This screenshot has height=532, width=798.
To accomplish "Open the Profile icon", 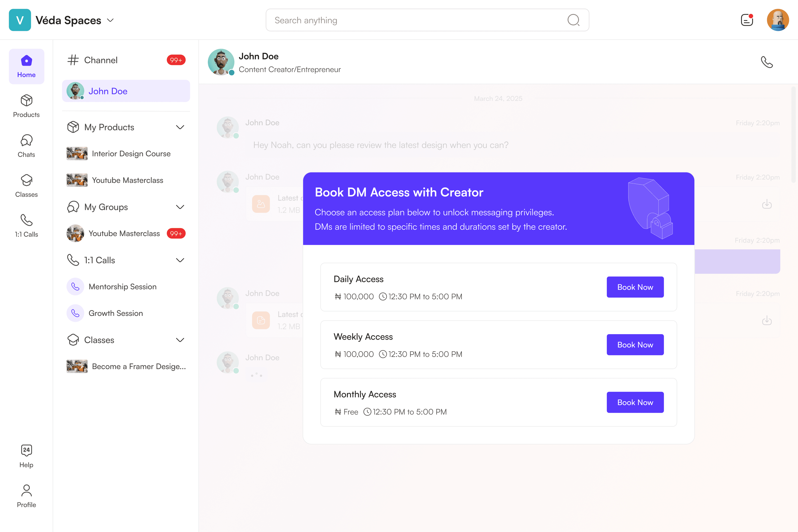I will click(26, 496).
